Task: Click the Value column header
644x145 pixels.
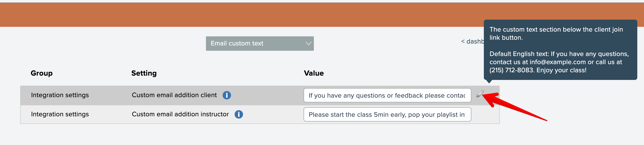Action: [x=314, y=73]
